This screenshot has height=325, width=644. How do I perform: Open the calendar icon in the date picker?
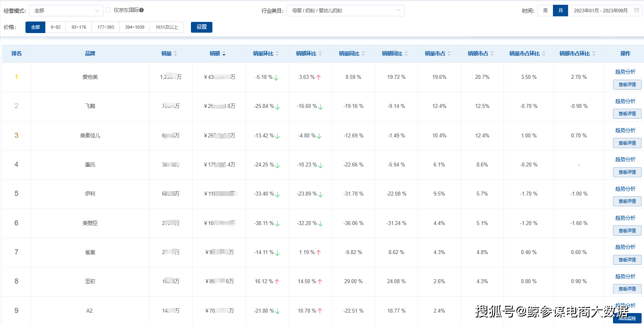636,10
